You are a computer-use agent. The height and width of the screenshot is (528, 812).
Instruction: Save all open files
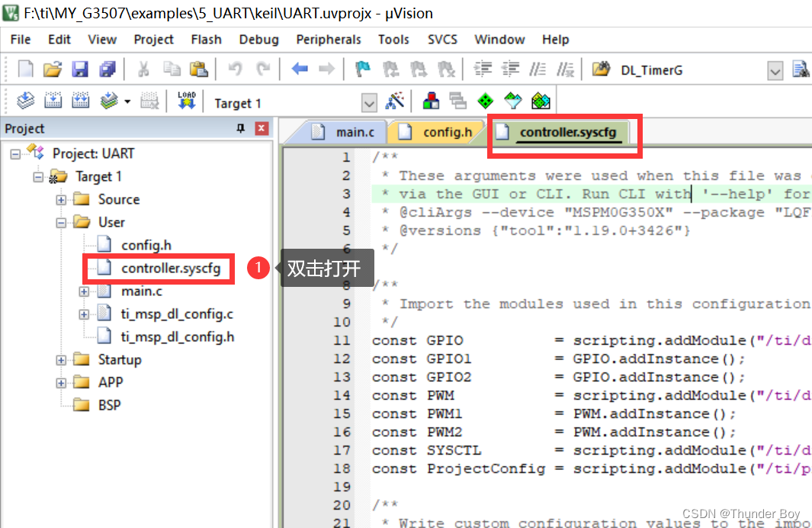pyautogui.click(x=108, y=69)
